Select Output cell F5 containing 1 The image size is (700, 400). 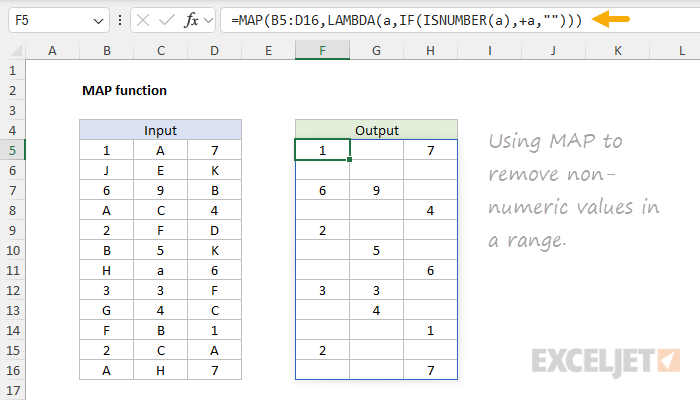coord(322,150)
